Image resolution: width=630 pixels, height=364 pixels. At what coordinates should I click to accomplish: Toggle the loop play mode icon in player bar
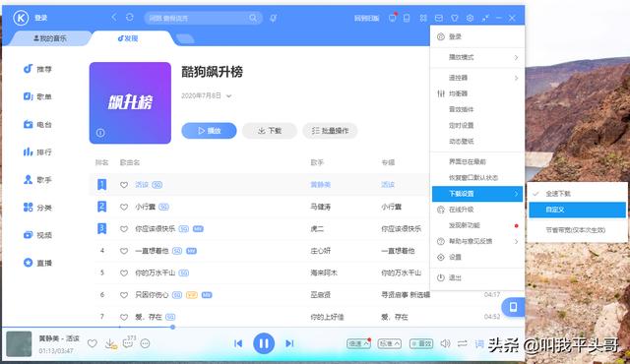click(463, 343)
